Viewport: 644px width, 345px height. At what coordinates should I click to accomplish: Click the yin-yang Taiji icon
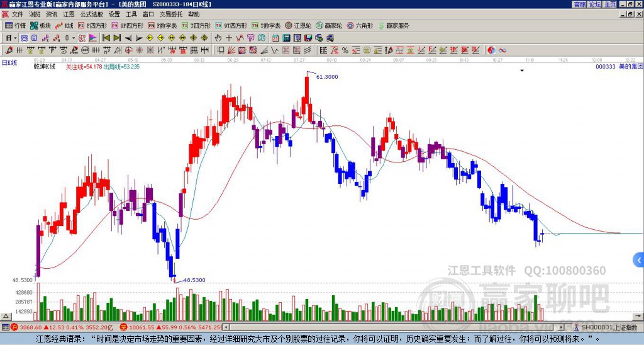(491, 50)
